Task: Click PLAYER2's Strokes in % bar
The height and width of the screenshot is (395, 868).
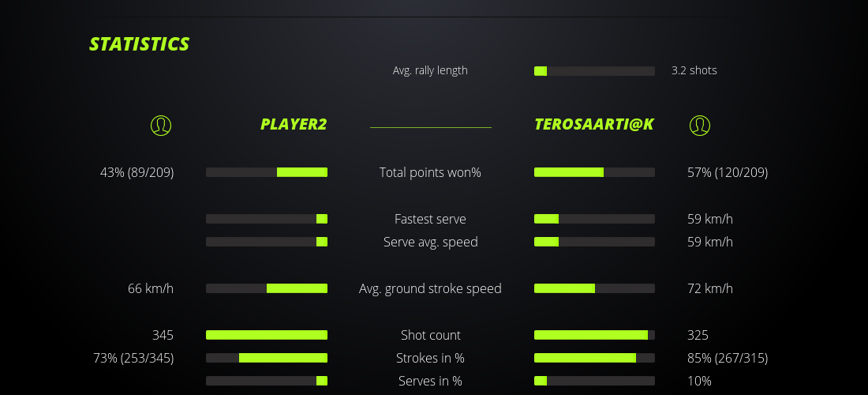Action: coord(267,358)
